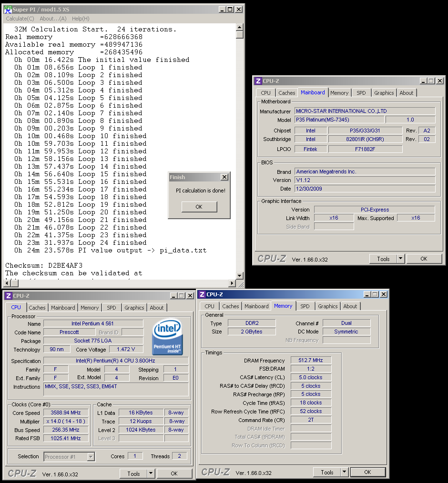Open the Help menu in Super PI
Viewport: 448px width, 483px height.
[81, 19]
